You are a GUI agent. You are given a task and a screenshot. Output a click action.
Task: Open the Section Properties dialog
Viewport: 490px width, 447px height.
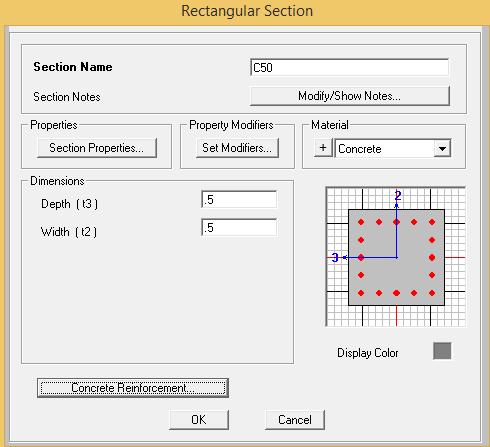pos(97,148)
